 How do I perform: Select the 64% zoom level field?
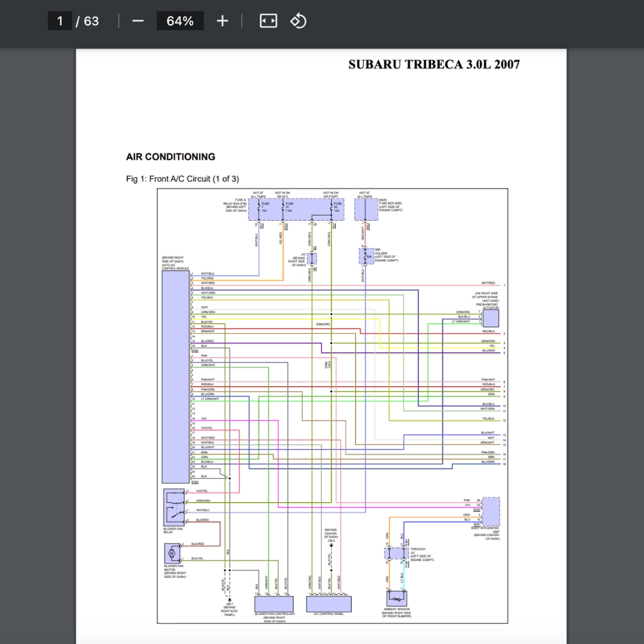pyautogui.click(x=180, y=21)
